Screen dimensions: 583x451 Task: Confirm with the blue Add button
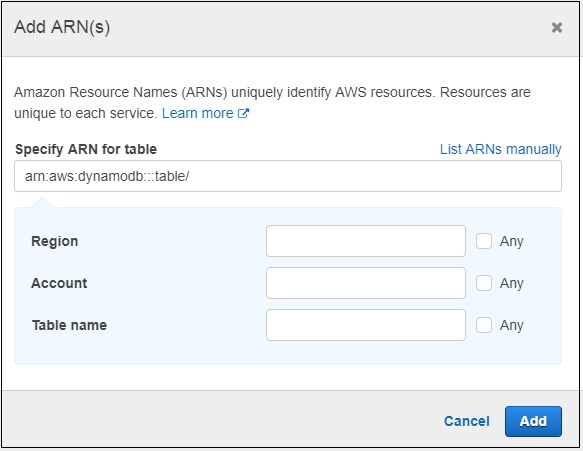(533, 421)
